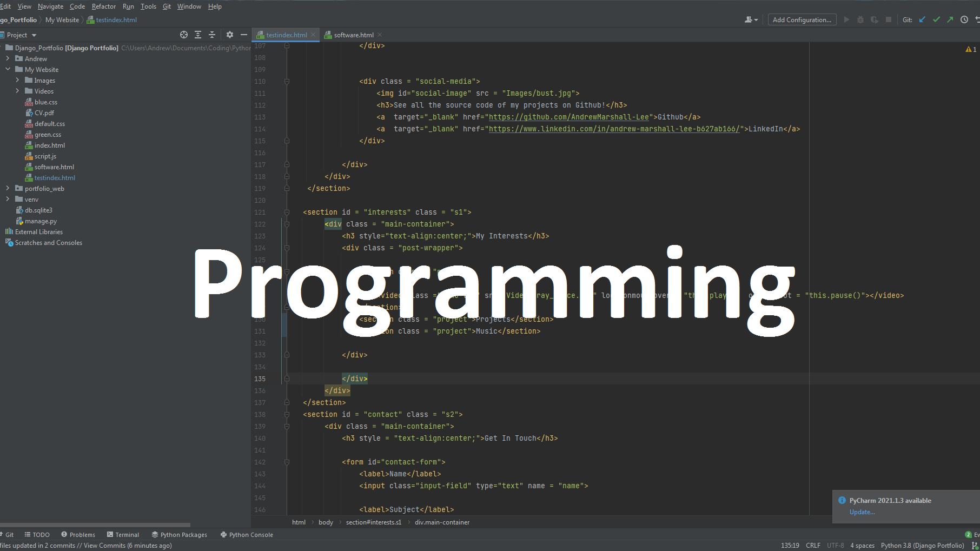Click the Expand All icon in Project panel

[198, 35]
